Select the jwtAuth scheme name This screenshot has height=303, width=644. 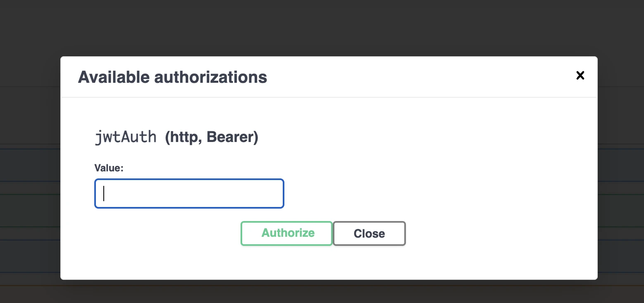[126, 137]
